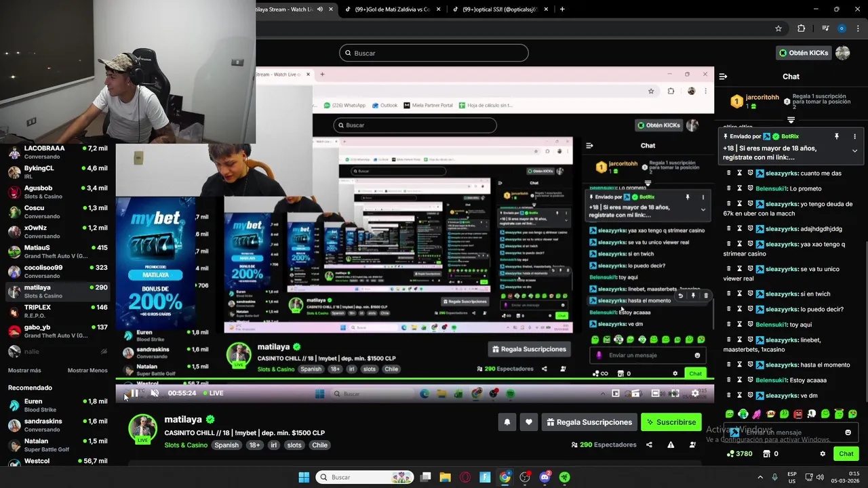Open Agusbob channel in the sidebar
868x488 pixels.
coord(58,192)
